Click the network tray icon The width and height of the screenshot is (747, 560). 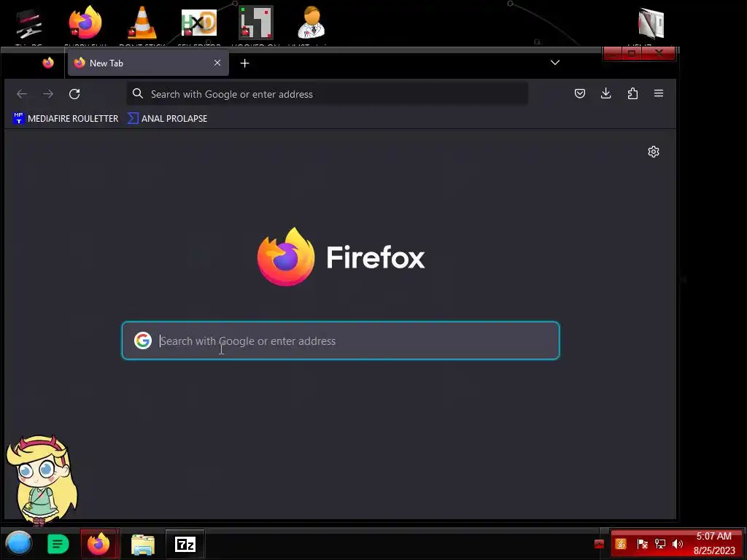tap(659, 544)
